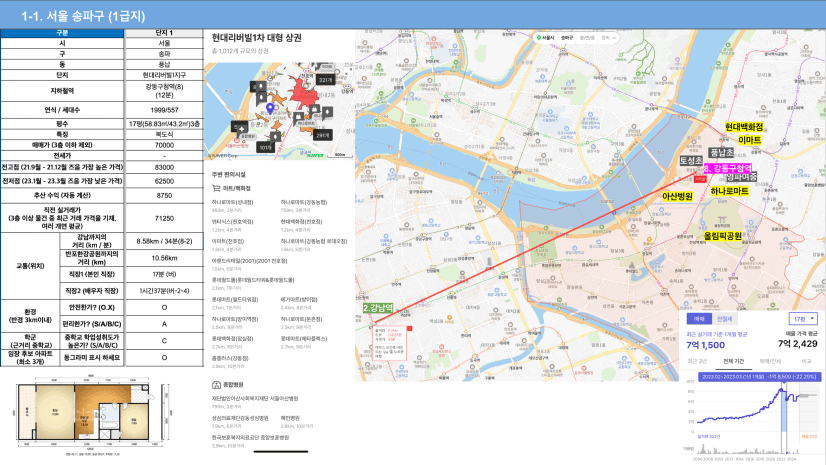Expand the small commercial-area map to fullscreen
Screen dimensions: 826x465
click(x=348, y=70)
